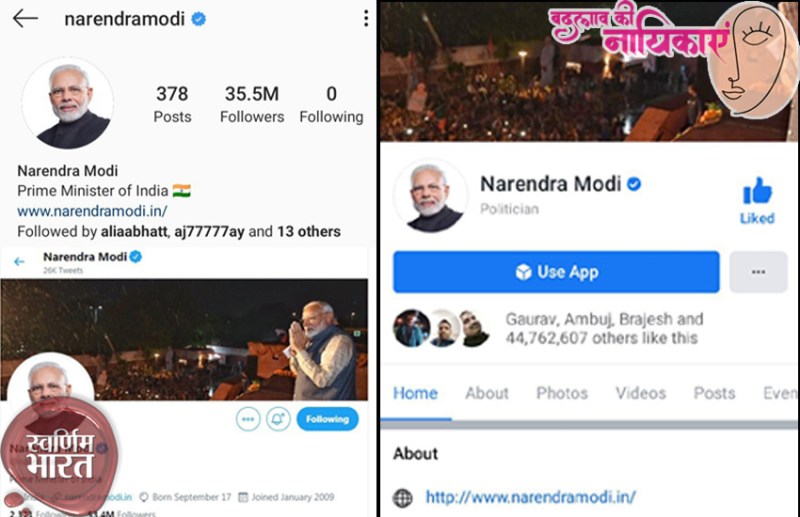Tap the Instagram back arrow
The image size is (800, 517).
coord(25,18)
